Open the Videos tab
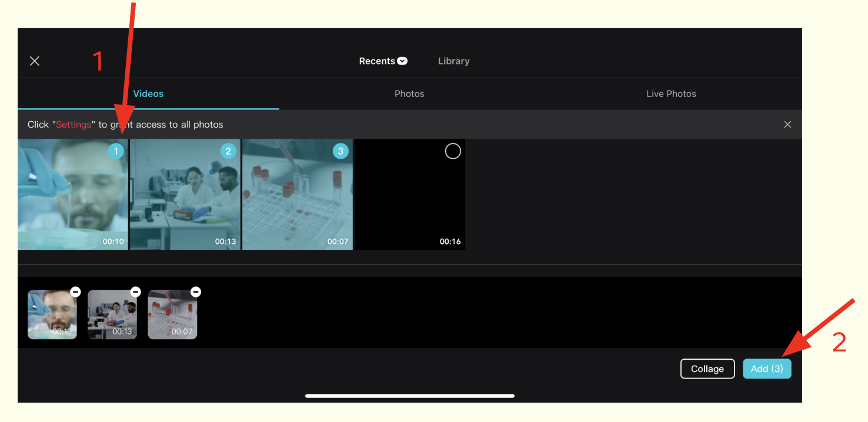Screen dimensions: 868x422 pos(148,94)
